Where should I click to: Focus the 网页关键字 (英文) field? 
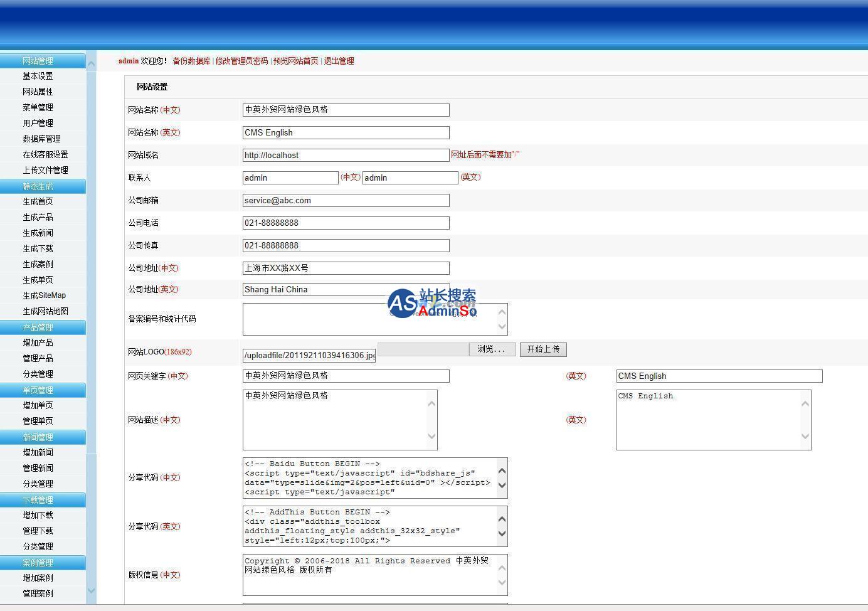pos(719,376)
